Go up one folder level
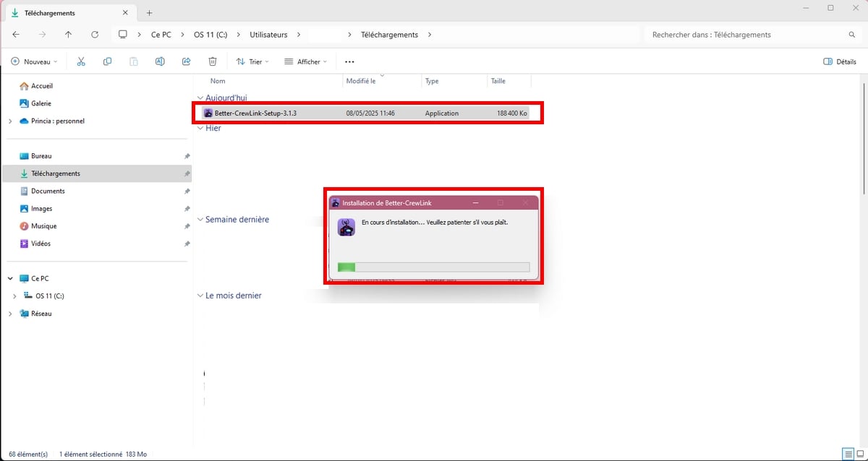The image size is (868, 461). tap(68, 35)
